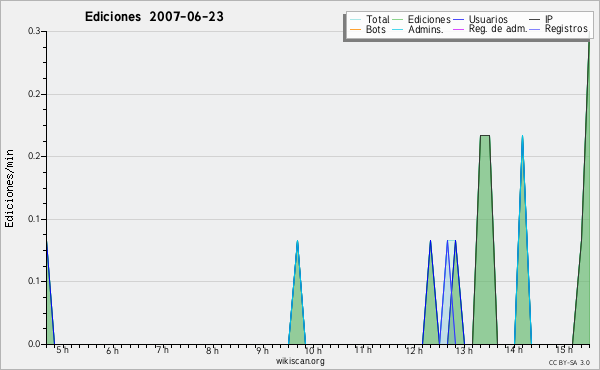Click the blue peak just after 12 h
The height and width of the screenshot is (370, 600).
click(x=431, y=306)
